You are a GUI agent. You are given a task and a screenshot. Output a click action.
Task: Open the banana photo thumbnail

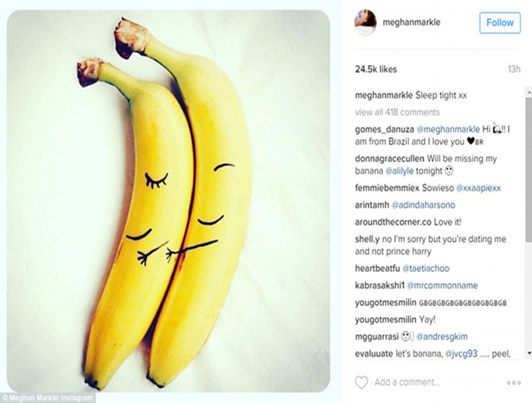[168, 201]
